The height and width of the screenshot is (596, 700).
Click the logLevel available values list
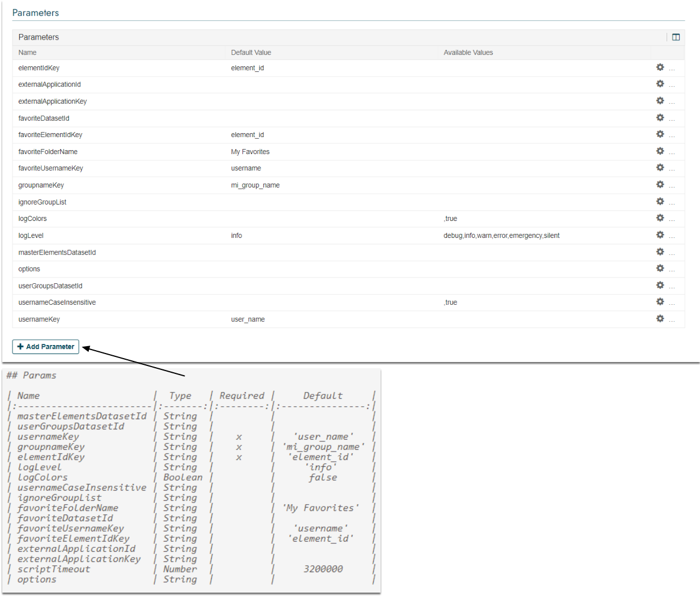[x=501, y=236]
